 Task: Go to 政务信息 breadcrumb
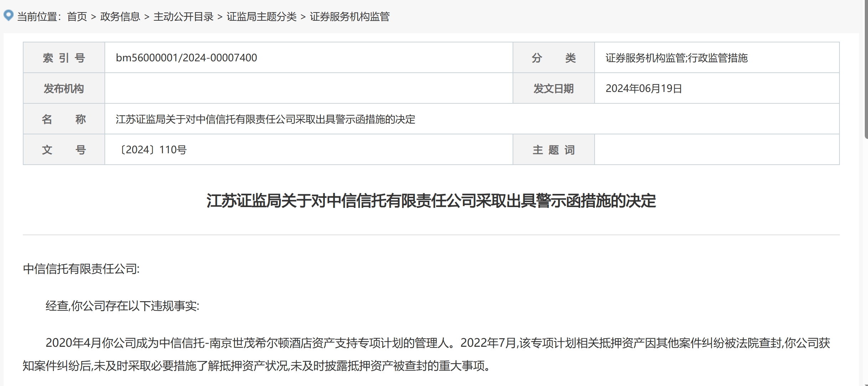pos(120,17)
